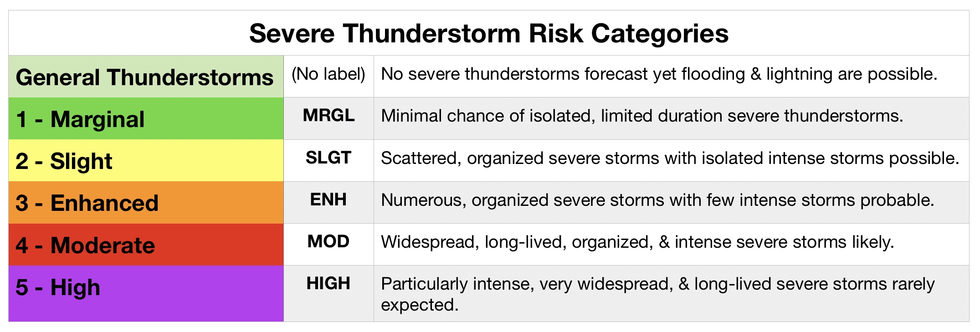This screenshot has height=332, width=980.
Task: Select the Particularly intense storms description
Action: (657, 284)
